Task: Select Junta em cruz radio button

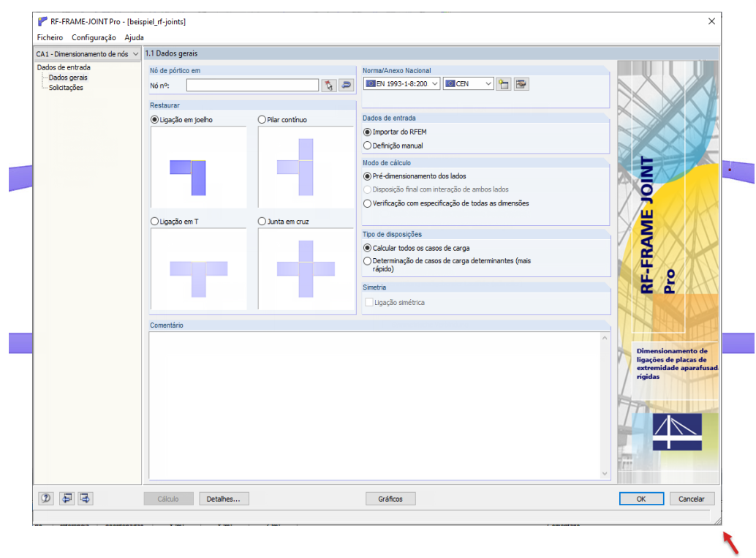Action: (262, 222)
